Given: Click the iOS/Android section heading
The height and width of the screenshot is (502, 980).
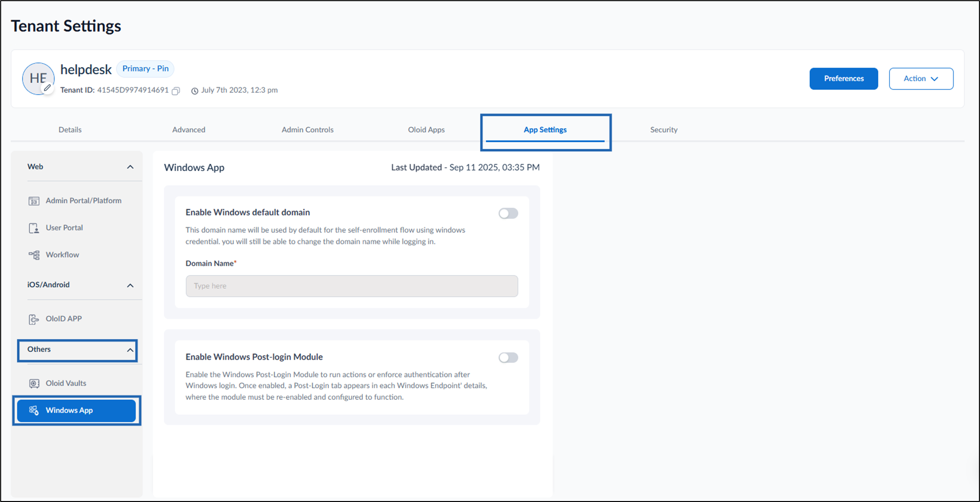Looking at the screenshot, I should coord(48,285).
